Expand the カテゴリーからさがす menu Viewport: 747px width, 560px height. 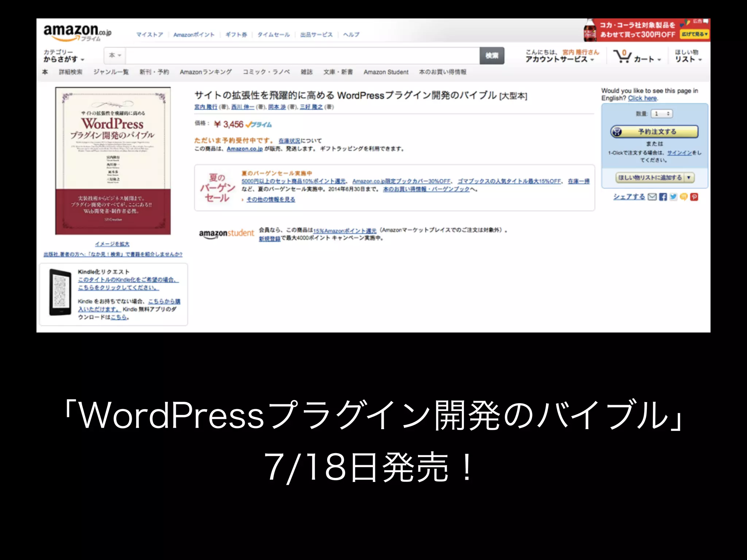point(64,56)
